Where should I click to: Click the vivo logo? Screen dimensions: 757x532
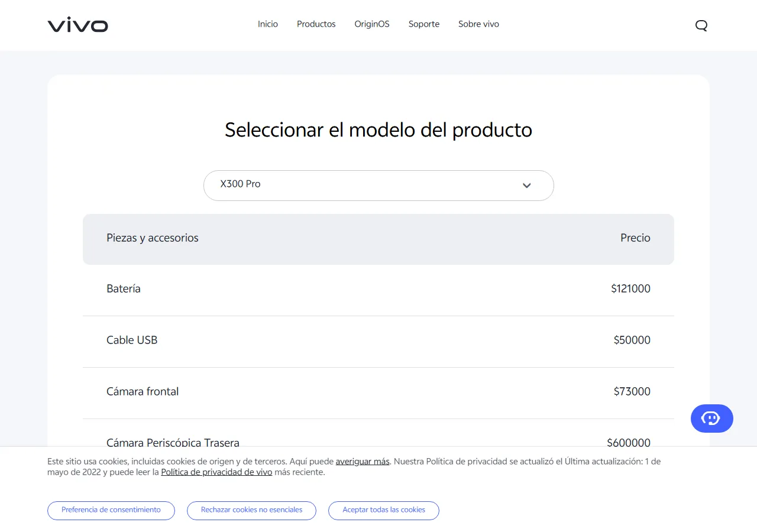tap(78, 25)
